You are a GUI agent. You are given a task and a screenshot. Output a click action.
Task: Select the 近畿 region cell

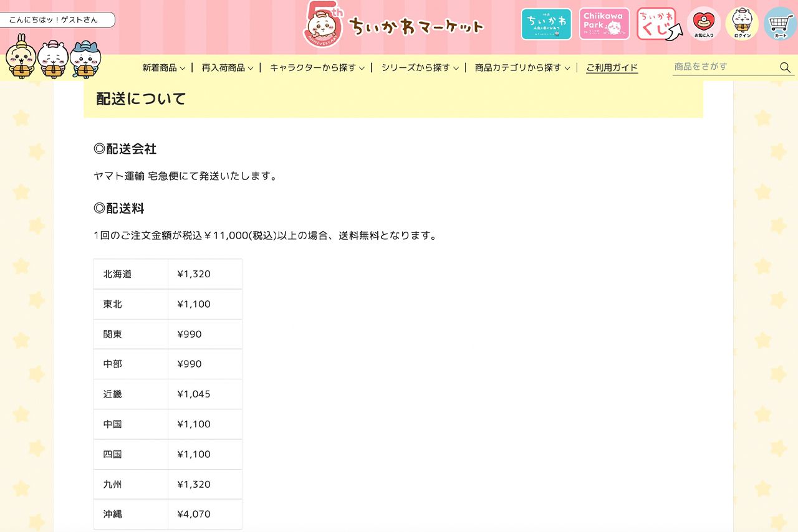131,394
